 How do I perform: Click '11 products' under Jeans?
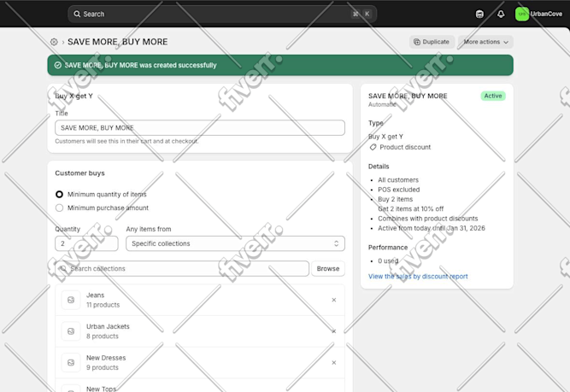pos(103,305)
